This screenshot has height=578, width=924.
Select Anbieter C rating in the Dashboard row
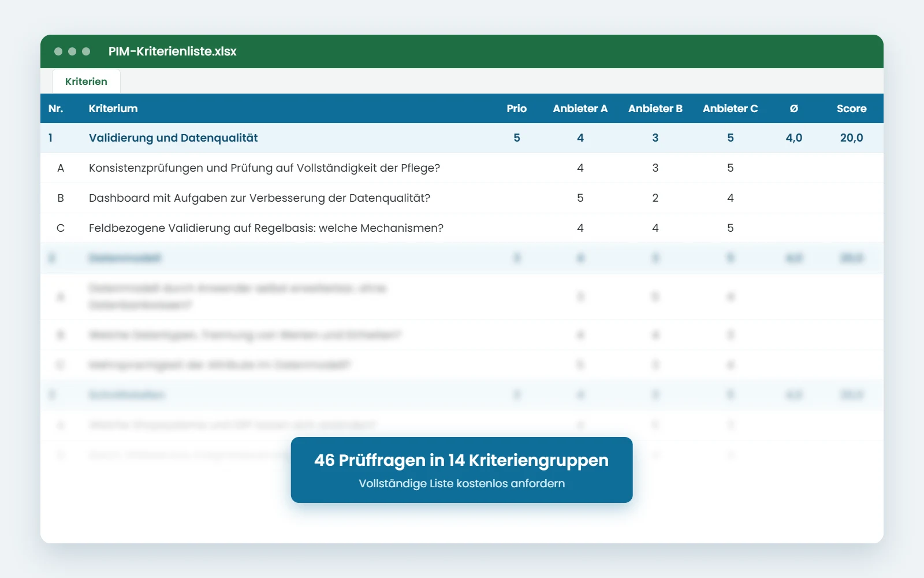[731, 198]
